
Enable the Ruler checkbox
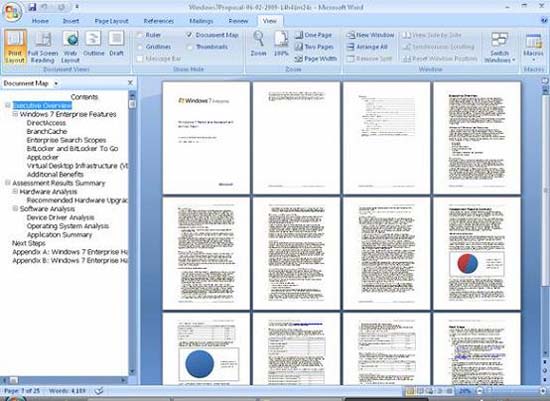tap(140, 35)
